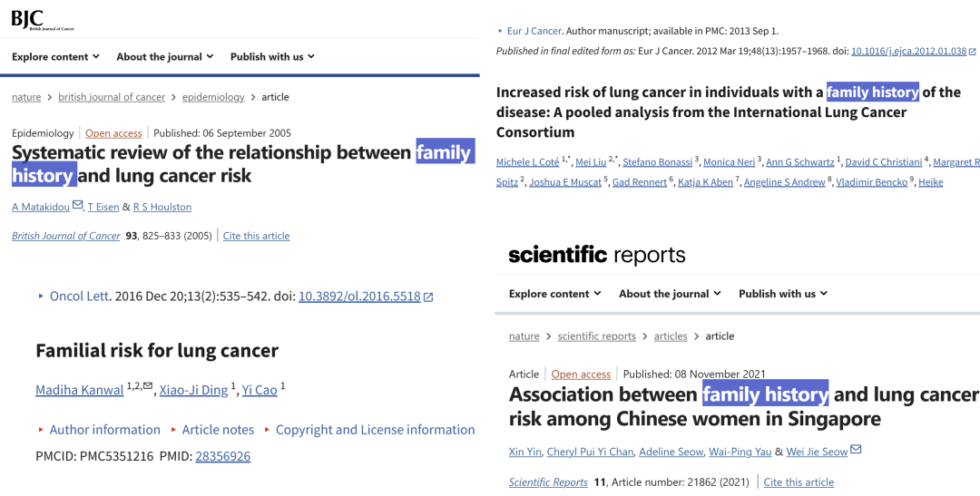Viewport: 980px width, 496px height.
Task: Click the scientific reports logo
Action: tap(596, 255)
